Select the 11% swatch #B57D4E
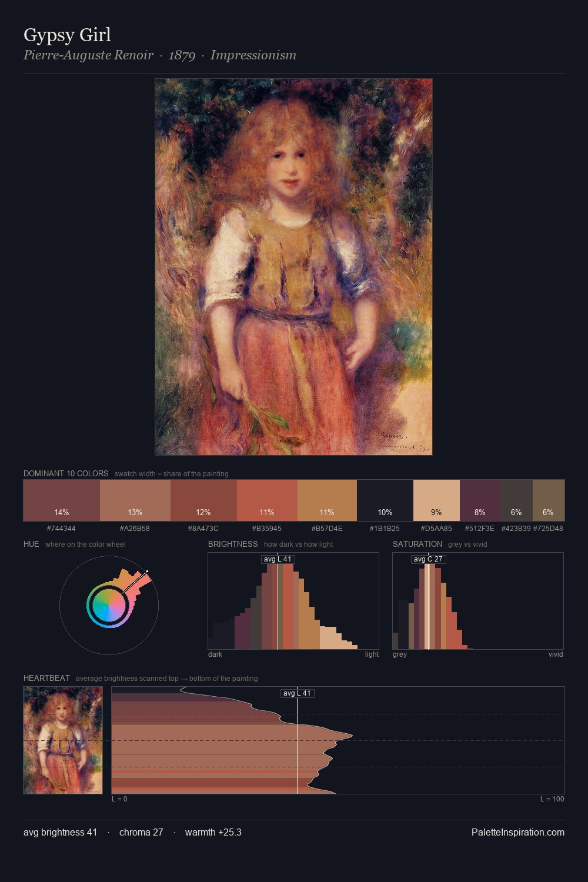Image resolution: width=588 pixels, height=882 pixels. point(327,500)
